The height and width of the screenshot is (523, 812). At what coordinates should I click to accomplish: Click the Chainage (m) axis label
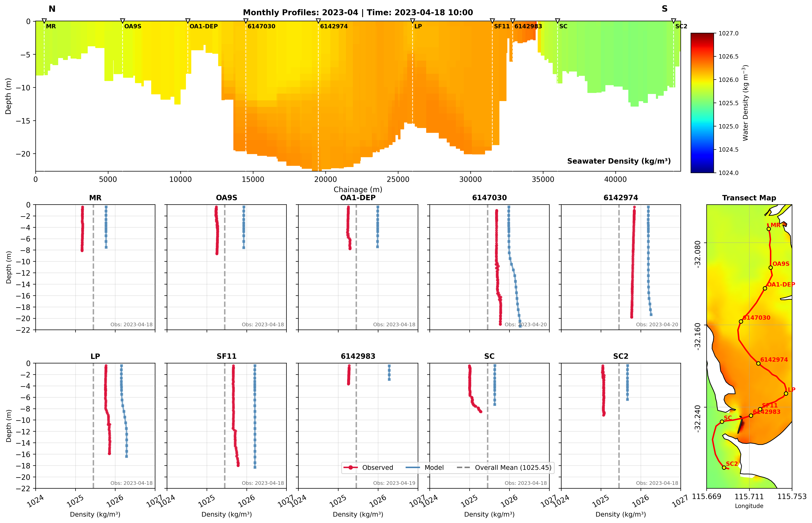(x=358, y=189)
